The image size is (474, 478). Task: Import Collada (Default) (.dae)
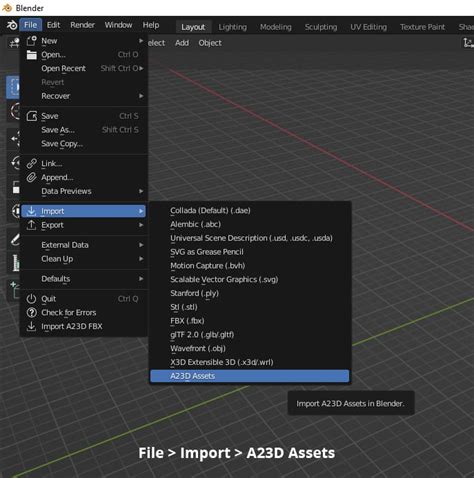point(250,211)
